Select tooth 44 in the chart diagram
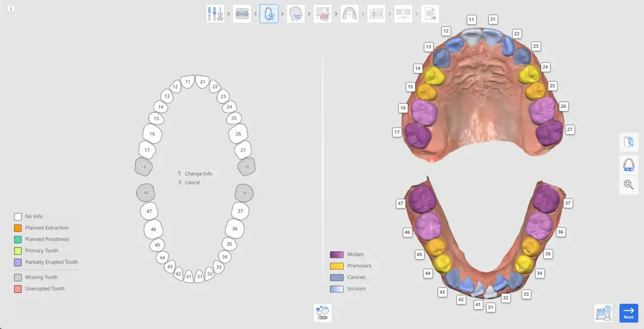644x329 pixels. point(162,257)
